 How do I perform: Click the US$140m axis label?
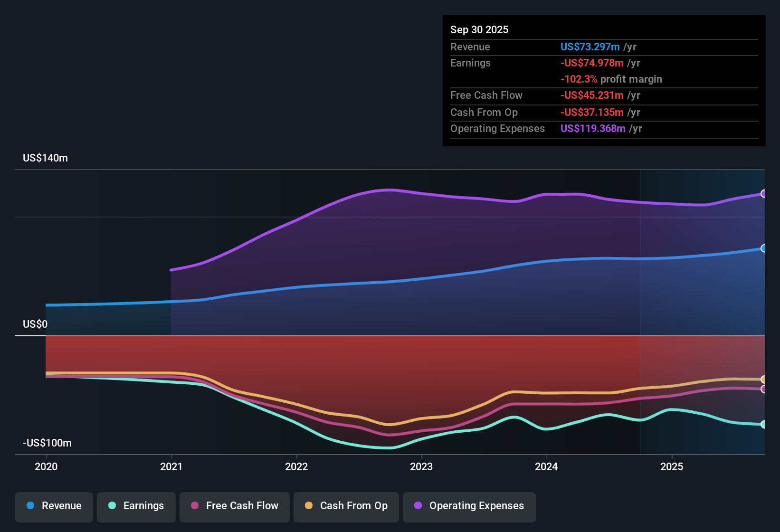tap(45, 158)
